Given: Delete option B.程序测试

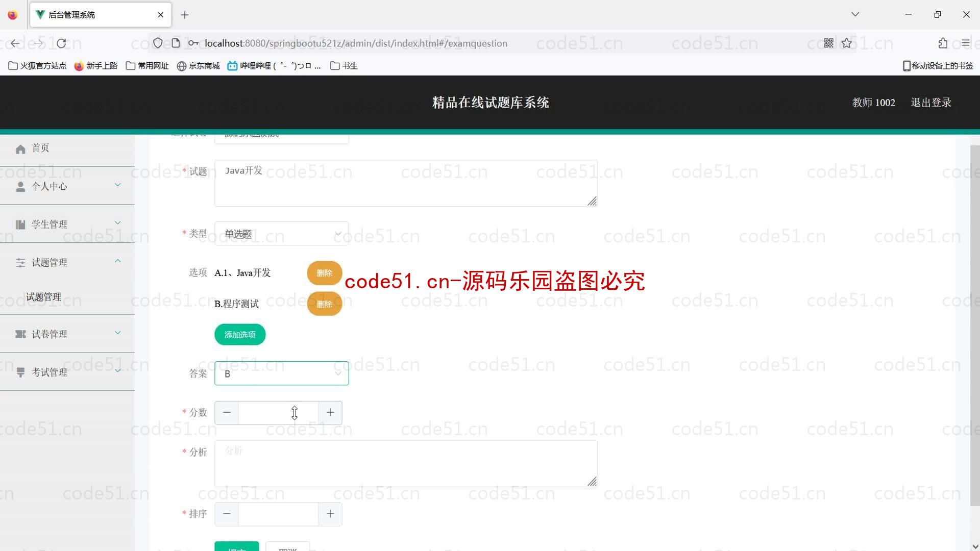Looking at the screenshot, I should [x=324, y=304].
